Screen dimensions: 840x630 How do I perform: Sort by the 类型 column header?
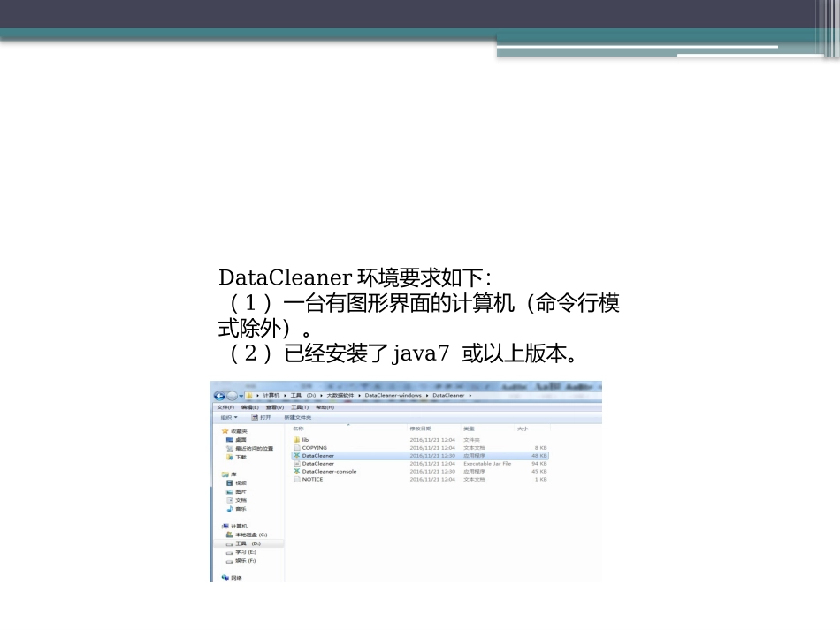click(469, 429)
